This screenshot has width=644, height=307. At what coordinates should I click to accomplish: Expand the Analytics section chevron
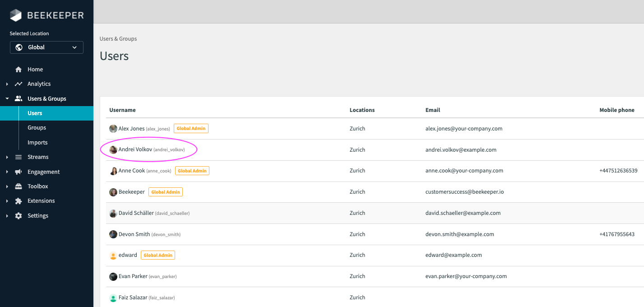point(6,84)
